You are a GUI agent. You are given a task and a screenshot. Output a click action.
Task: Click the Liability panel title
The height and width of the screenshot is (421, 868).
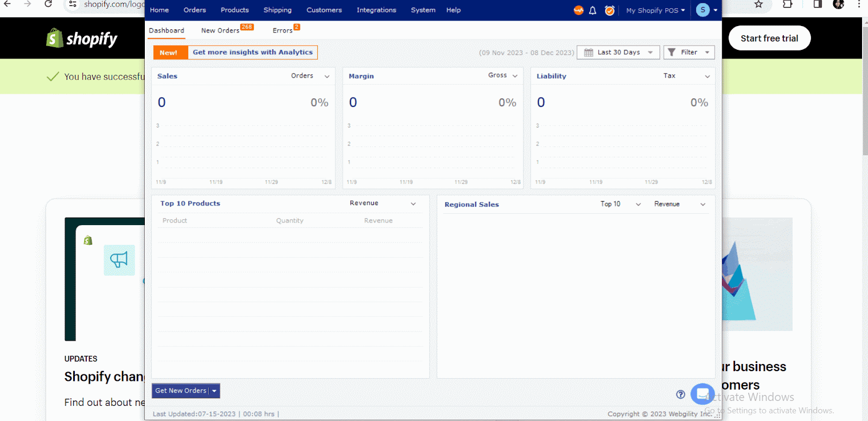(x=551, y=76)
